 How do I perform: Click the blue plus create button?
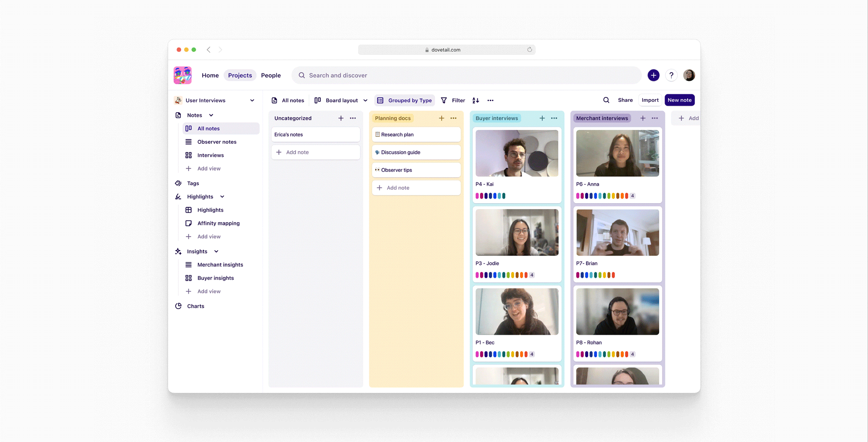click(653, 75)
